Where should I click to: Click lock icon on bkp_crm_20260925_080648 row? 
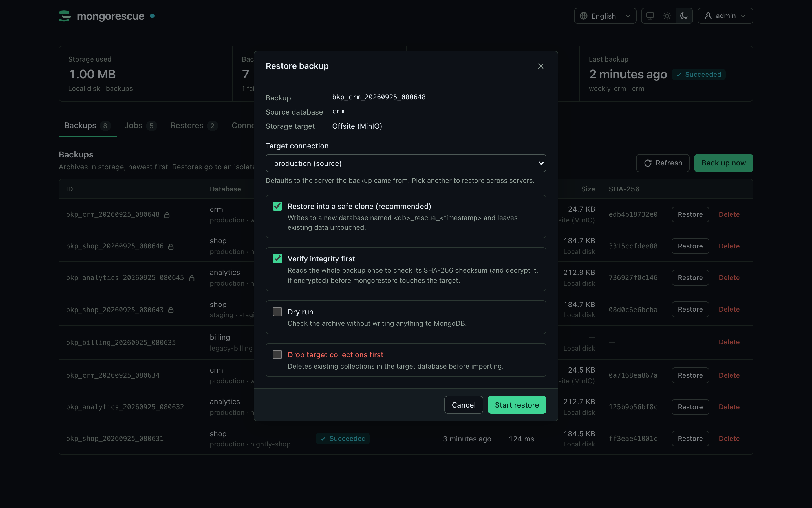[167, 215]
